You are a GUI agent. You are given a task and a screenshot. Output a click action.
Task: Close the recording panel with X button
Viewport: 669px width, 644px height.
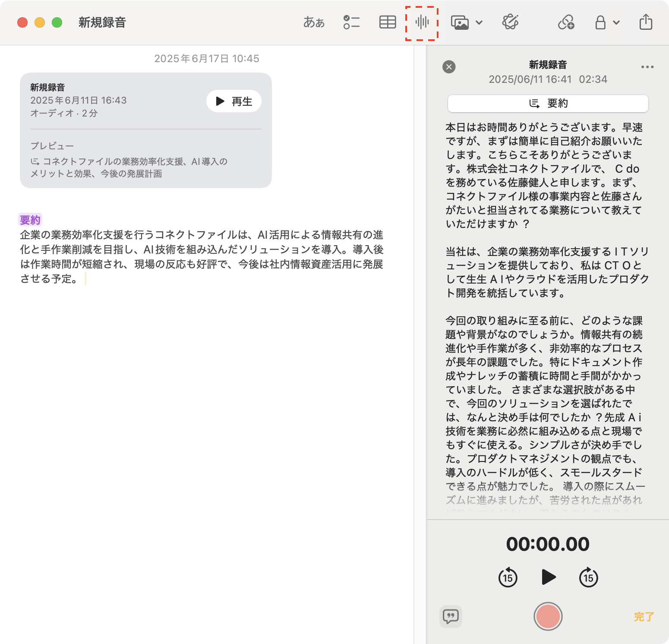pyautogui.click(x=449, y=67)
